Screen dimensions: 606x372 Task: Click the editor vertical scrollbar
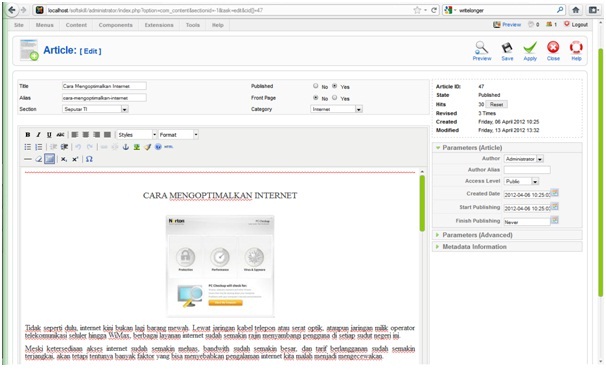422,203
